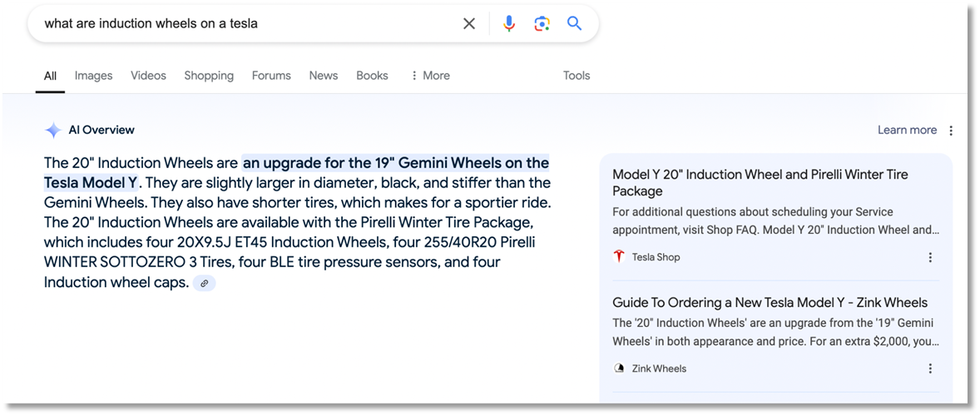This screenshot has height=416, width=980.
Task: Switch to the Videos tab
Action: click(148, 76)
